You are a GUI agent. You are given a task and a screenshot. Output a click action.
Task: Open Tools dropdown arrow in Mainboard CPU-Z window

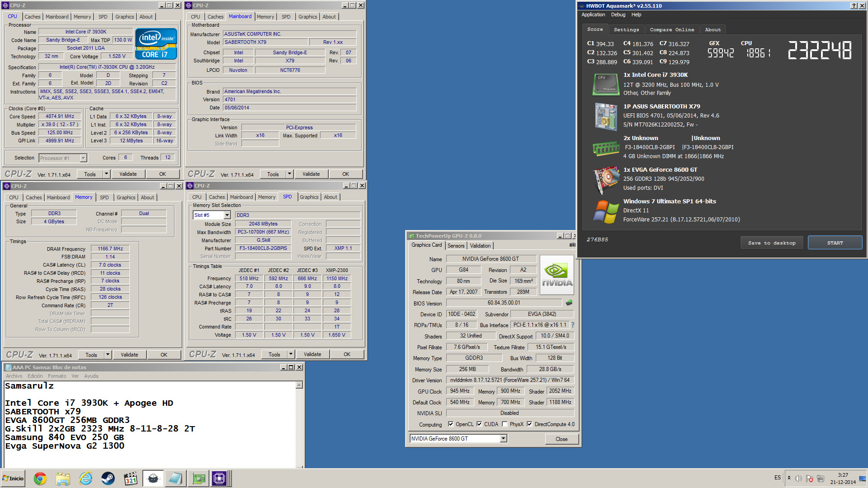290,174
